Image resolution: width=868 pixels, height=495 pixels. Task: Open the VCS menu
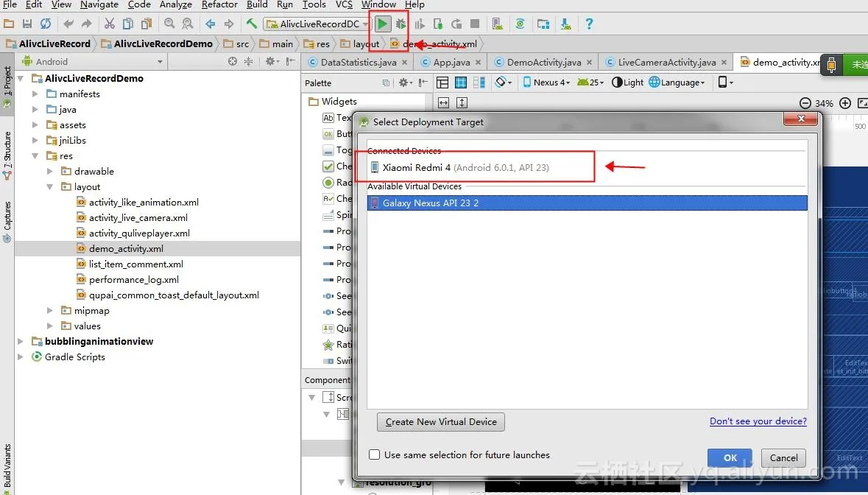[344, 4]
